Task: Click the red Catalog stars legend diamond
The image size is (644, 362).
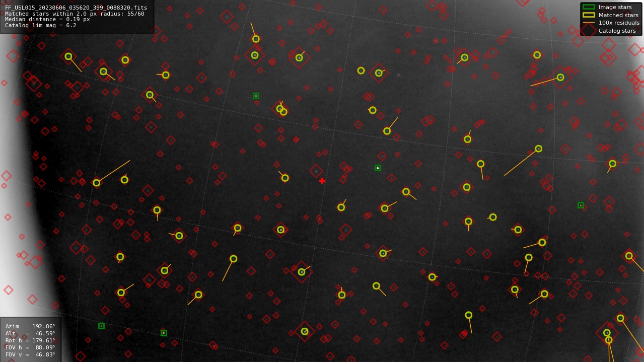Action: [589, 31]
